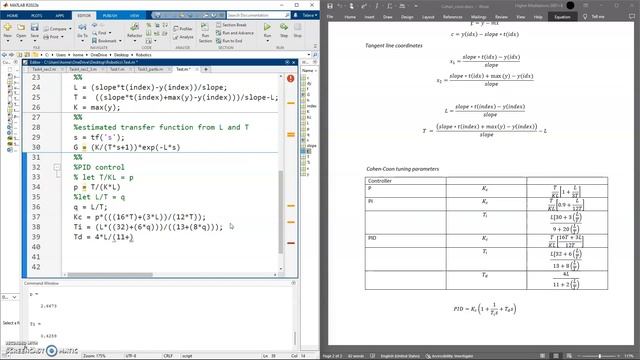Insert a Section Break
Viewport: 640px width, 360px height.
231,25
